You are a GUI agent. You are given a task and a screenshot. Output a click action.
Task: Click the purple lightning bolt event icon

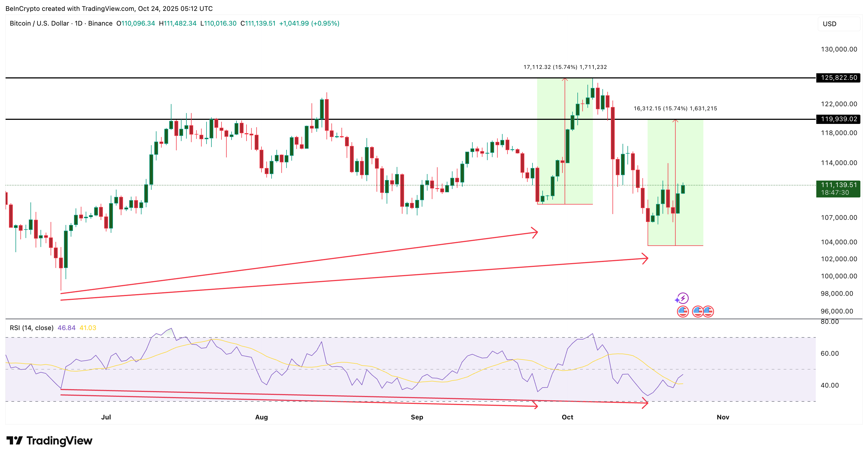point(683,298)
